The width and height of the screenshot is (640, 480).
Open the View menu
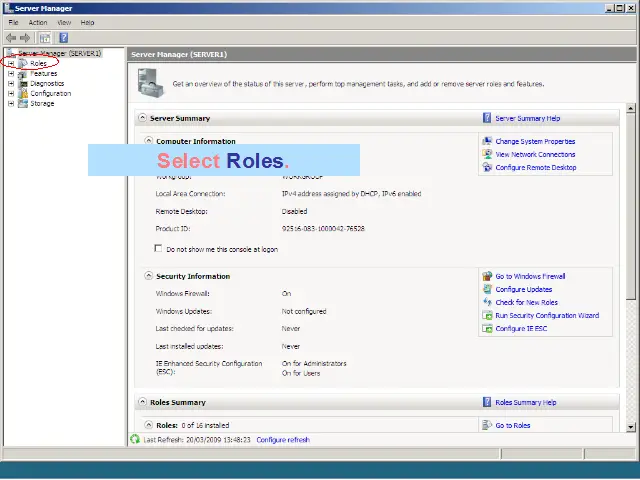pyautogui.click(x=64, y=22)
